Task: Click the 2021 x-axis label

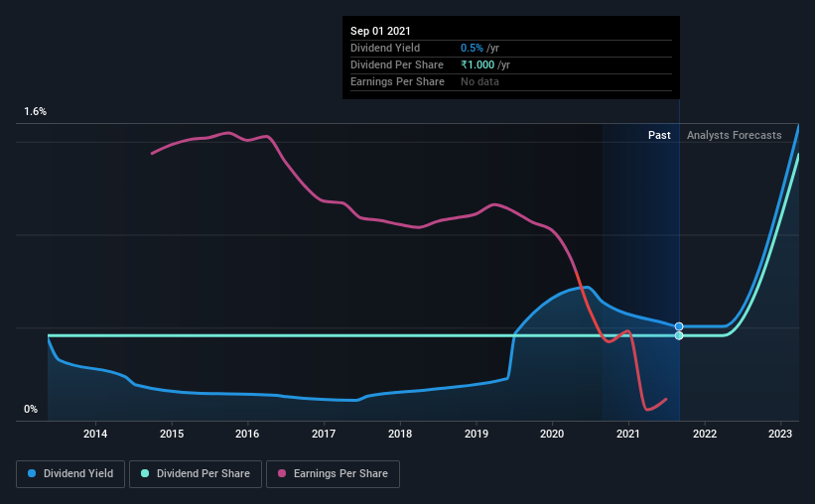Action: point(628,434)
